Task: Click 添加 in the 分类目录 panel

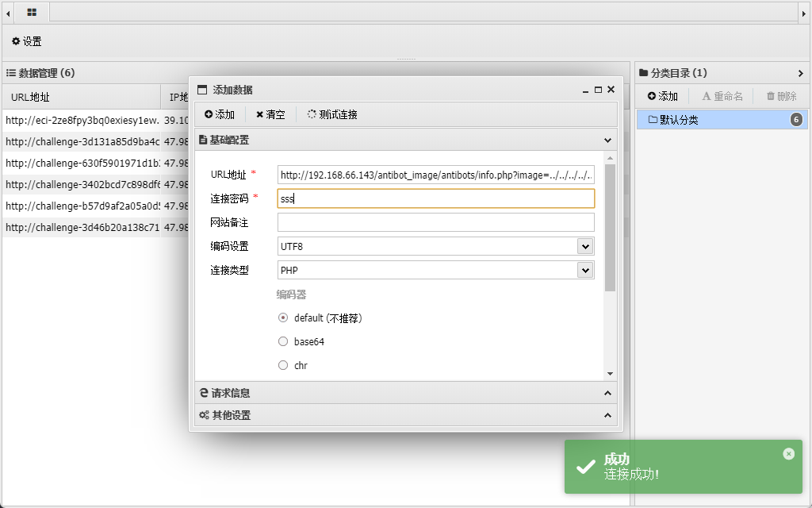Action: tap(663, 96)
